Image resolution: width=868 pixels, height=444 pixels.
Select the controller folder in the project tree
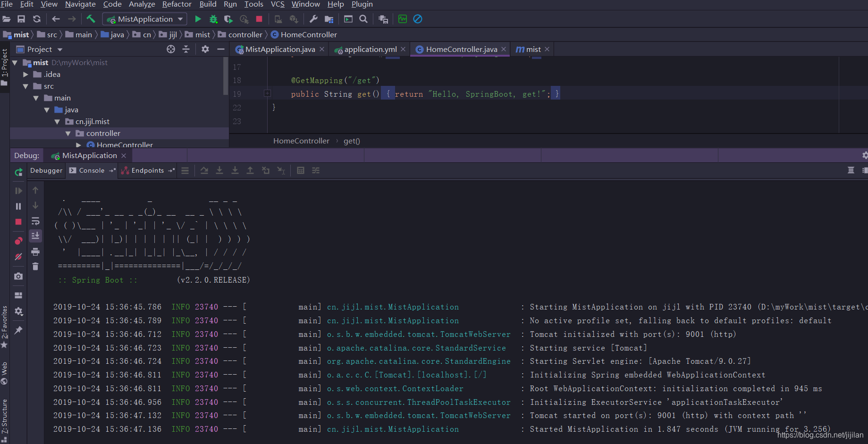(x=103, y=133)
